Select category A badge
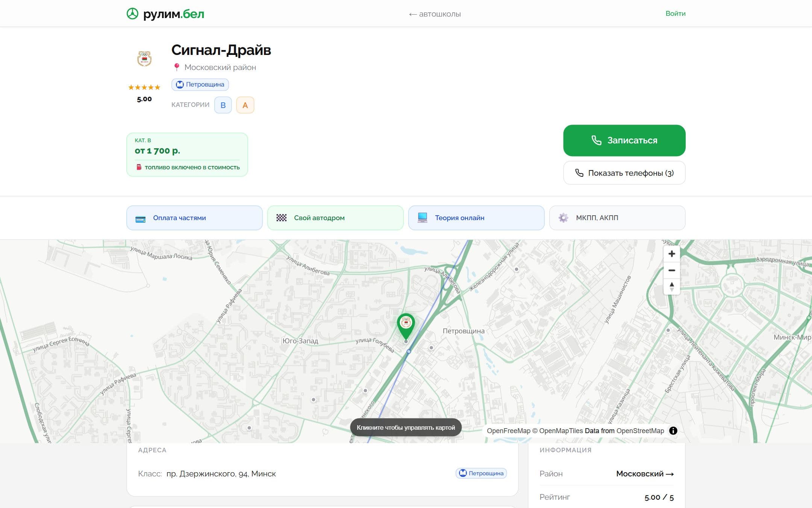 coord(245,105)
